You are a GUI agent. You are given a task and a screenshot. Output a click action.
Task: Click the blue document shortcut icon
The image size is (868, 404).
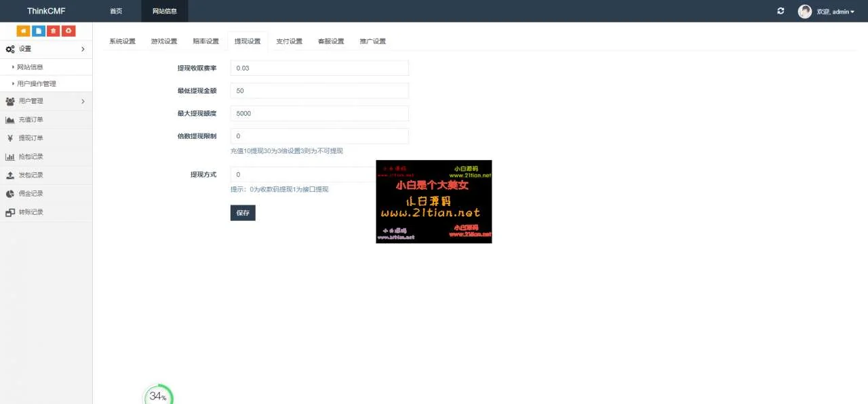pyautogui.click(x=39, y=31)
